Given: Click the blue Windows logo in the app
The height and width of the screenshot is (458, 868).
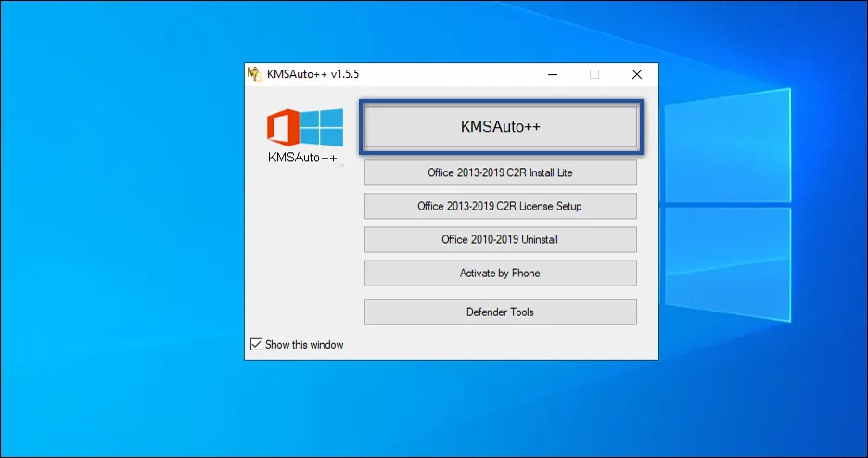Looking at the screenshot, I should [323, 127].
